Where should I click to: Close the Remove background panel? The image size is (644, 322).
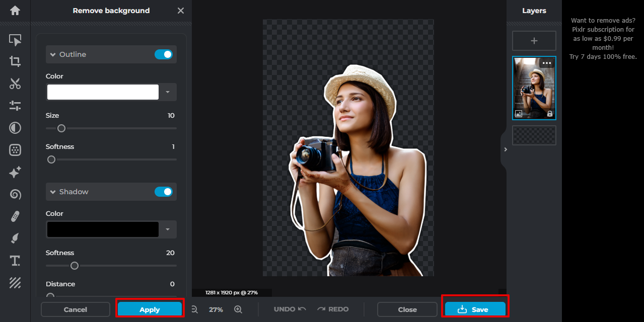coord(181,11)
